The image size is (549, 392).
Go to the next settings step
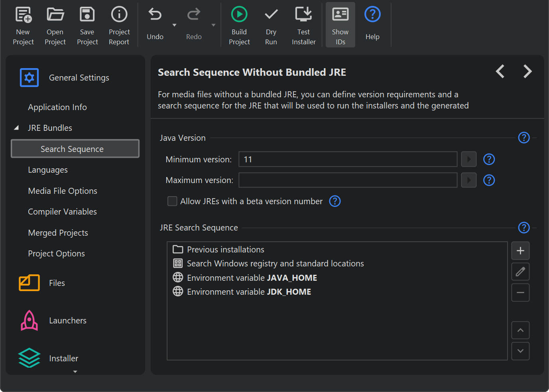pyautogui.click(x=527, y=72)
